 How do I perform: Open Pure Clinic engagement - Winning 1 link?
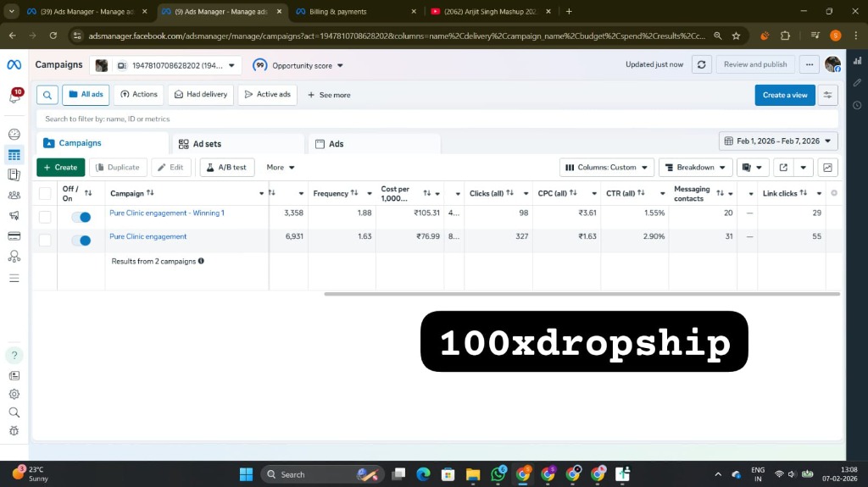[x=167, y=213]
